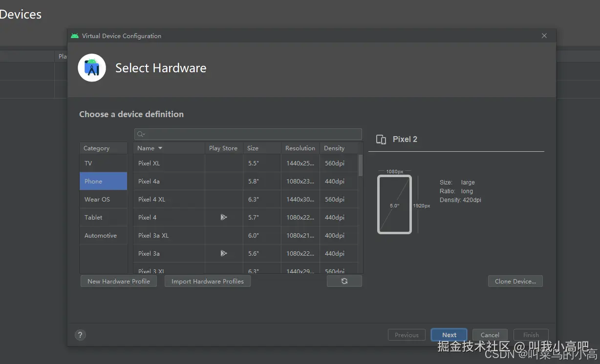Select the TV category
Viewport: 600px width, 364px height.
click(x=104, y=163)
